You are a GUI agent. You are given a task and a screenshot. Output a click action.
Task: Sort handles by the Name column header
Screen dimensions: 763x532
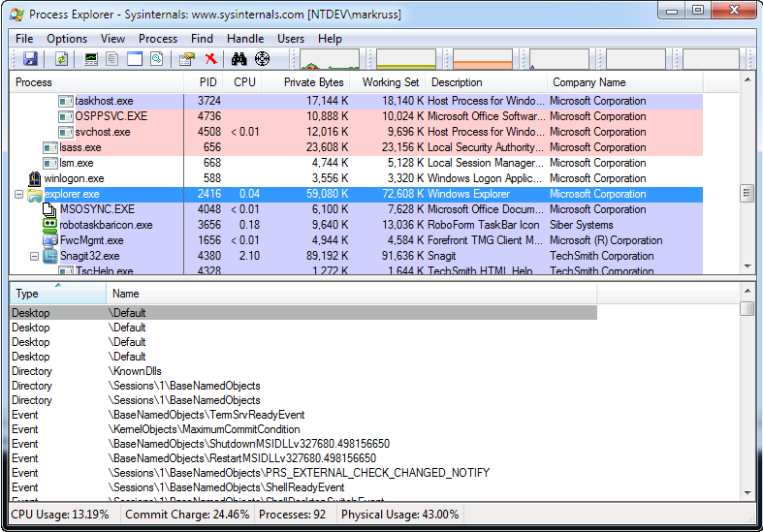352,294
